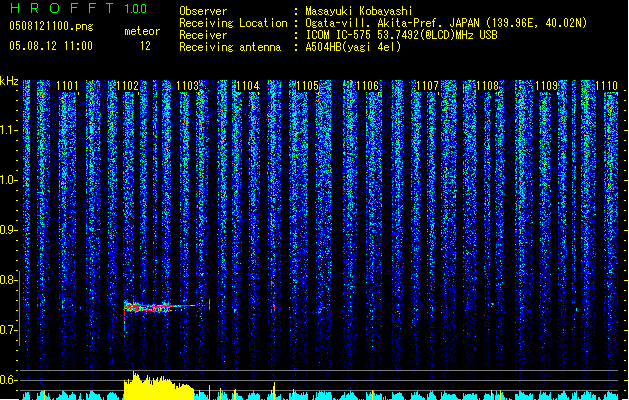
Task: Click the location text Ogata-vill. Akita-Pref. JAPAN
Action: pyautogui.click(x=392, y=23)
